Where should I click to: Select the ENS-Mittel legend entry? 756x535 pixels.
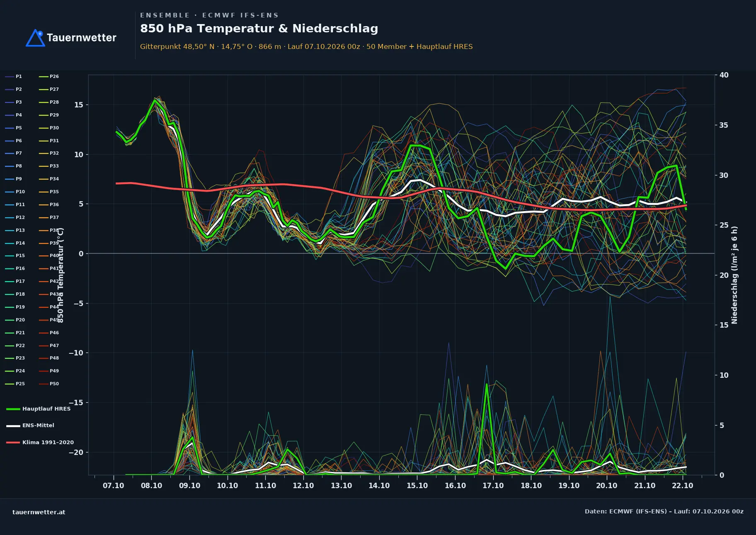pyautogui.click(x=30, y=426)
